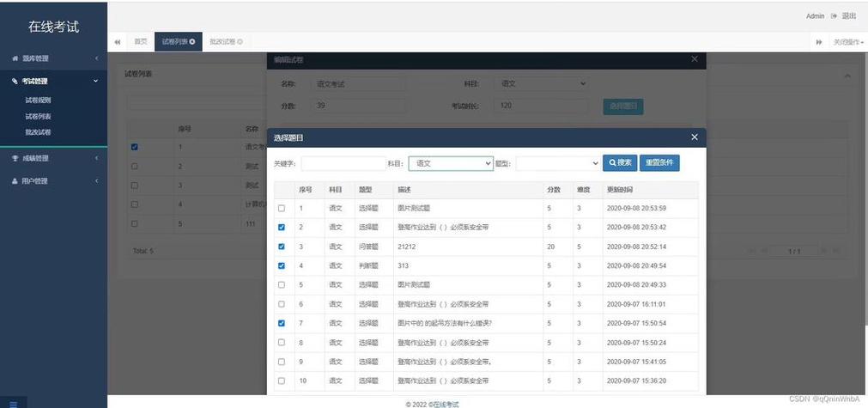Image resolution: width=868 pixels, height=408 pixels.
Task: Click the trophy icon beside 成绩管理
Action: [15, 158]
